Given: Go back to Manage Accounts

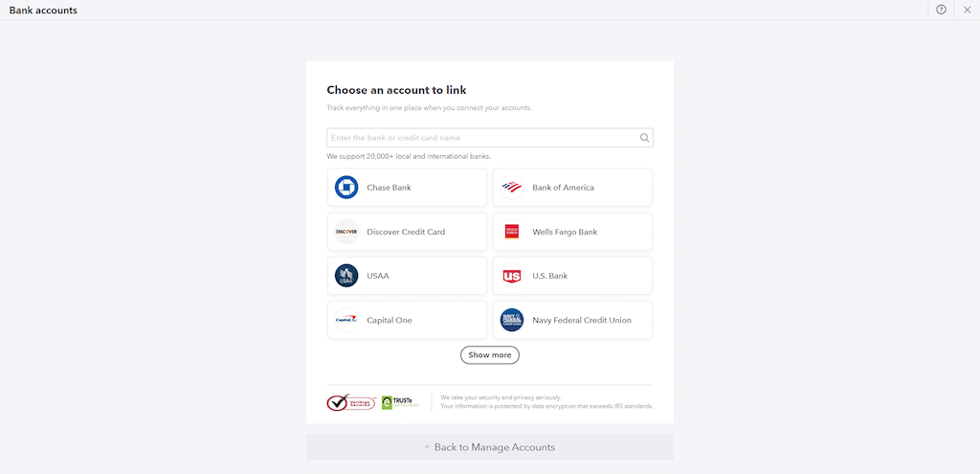Looking at the screenshot, I should [490, 447].
